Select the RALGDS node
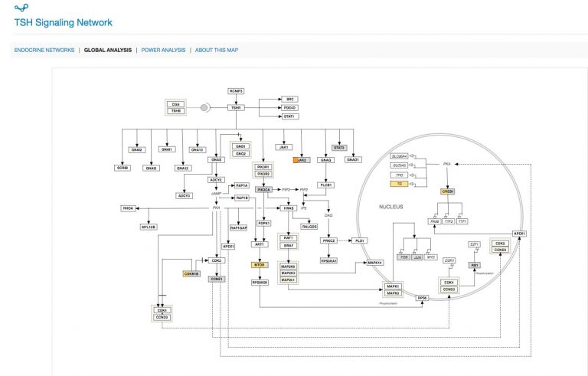Image resolution: width=588 pixels, height=376 pixels. 309,227
